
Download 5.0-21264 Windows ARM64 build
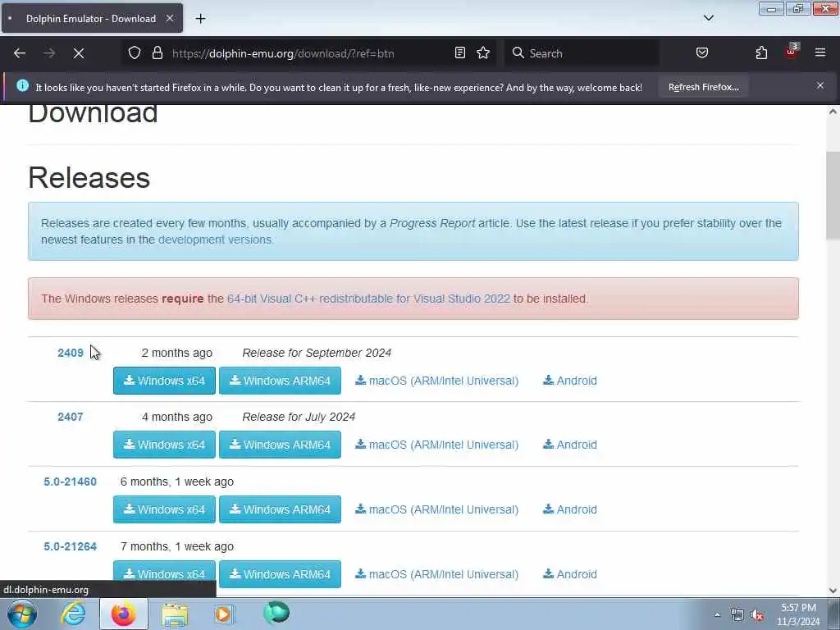pos(280,574)
